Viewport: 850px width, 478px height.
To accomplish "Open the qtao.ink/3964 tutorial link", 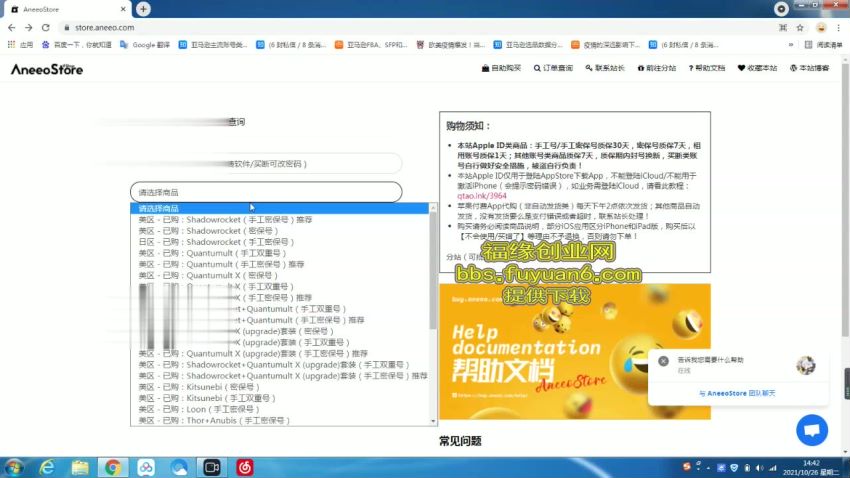I will coord(481,196).
